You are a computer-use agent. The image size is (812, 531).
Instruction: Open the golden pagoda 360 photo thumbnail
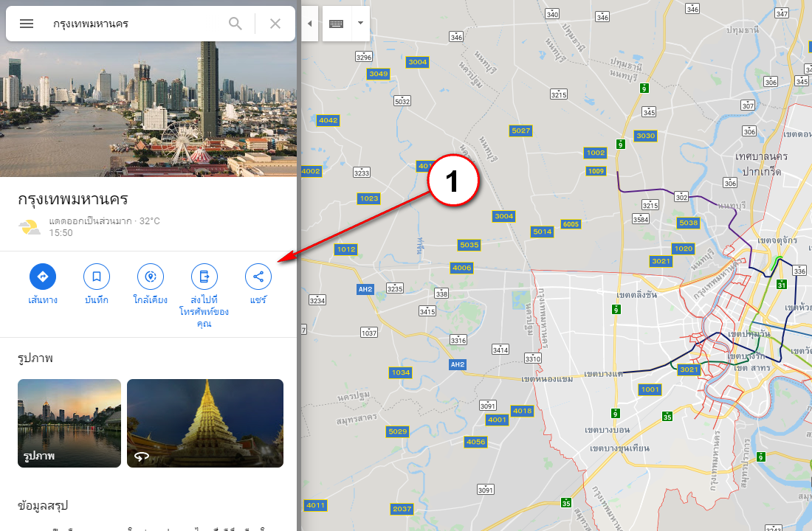pos(205,423)
